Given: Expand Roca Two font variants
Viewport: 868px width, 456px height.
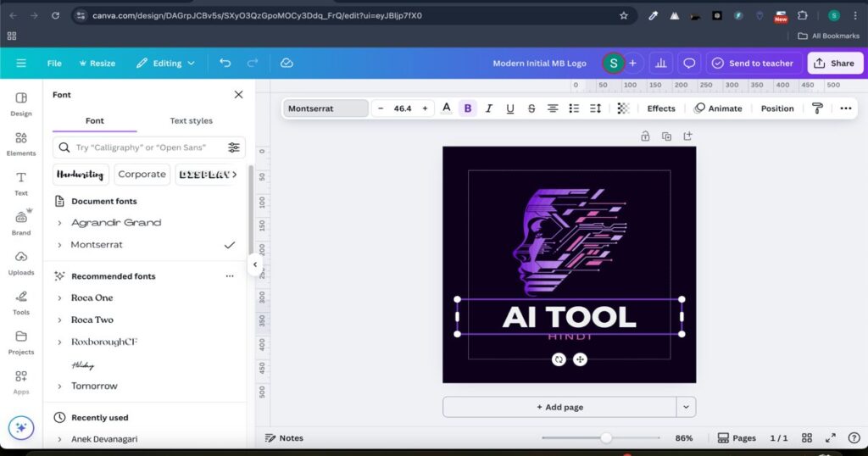Looking at the screenshot, I should [60, 320].
